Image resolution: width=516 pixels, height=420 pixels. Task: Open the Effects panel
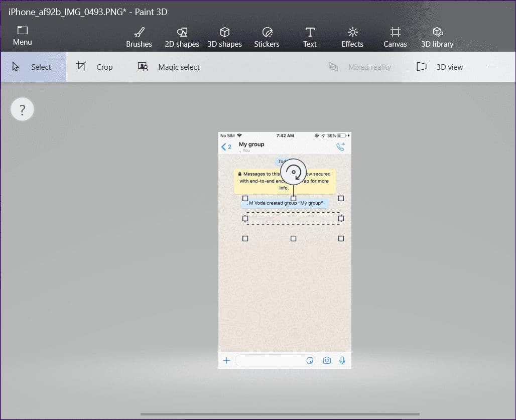[352, 38]
